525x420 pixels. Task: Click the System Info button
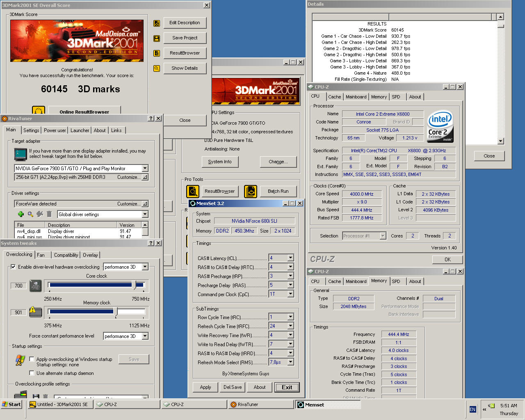220,162
